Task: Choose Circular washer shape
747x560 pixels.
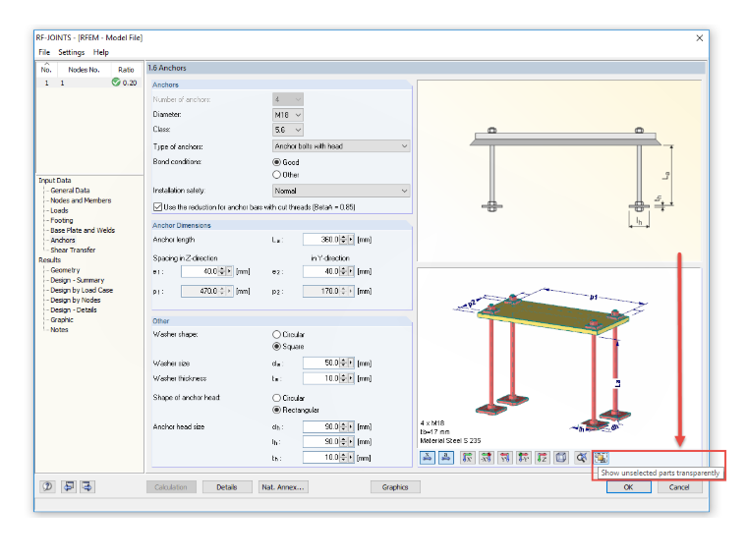Action: pos(276,334)
